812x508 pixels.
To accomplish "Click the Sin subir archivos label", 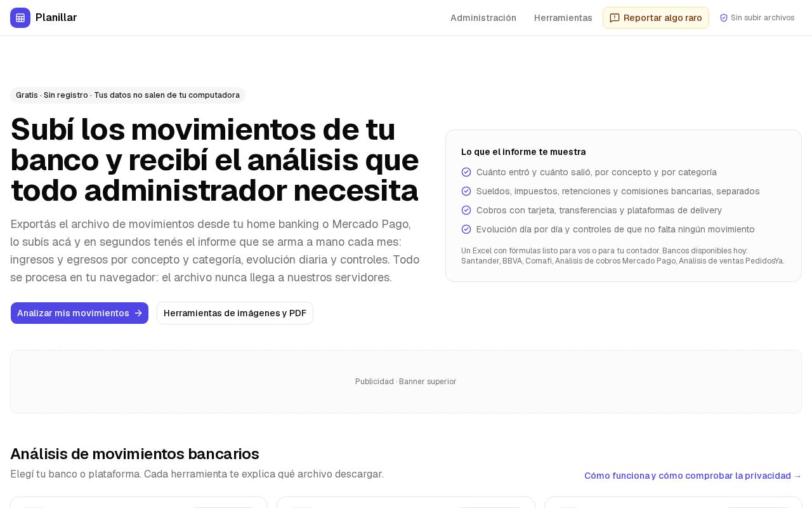I will pos(763,18).
